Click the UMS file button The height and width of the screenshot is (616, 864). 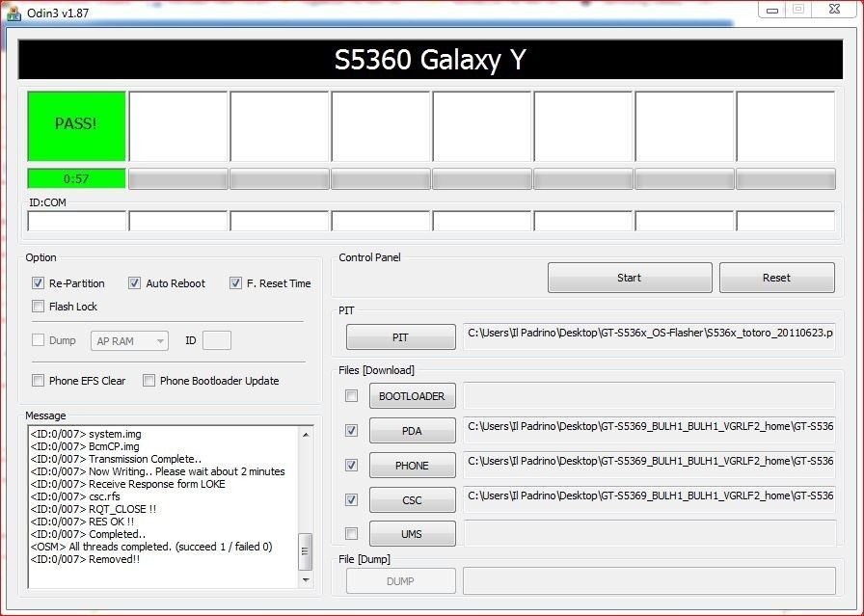pyautogui.click(x=412, y=534)
